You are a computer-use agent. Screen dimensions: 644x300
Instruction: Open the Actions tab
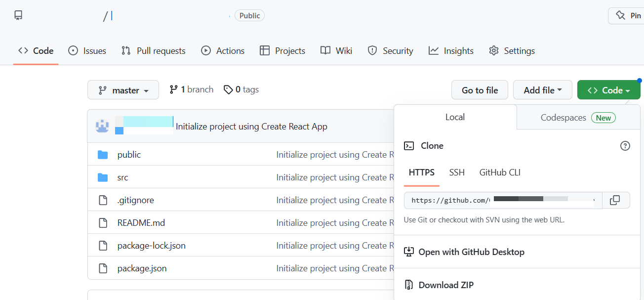[x=223, y=50]
